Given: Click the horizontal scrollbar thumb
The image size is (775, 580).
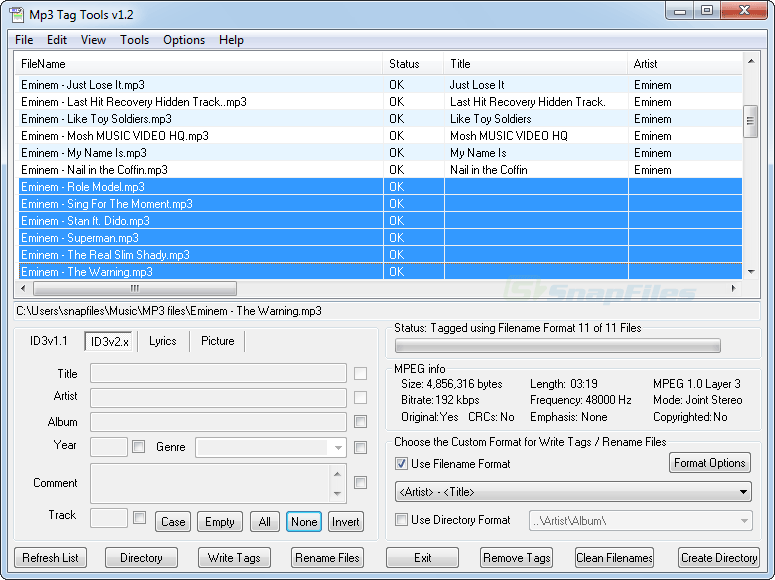Looking at the screenshot, I should click(x=135, y=288).
